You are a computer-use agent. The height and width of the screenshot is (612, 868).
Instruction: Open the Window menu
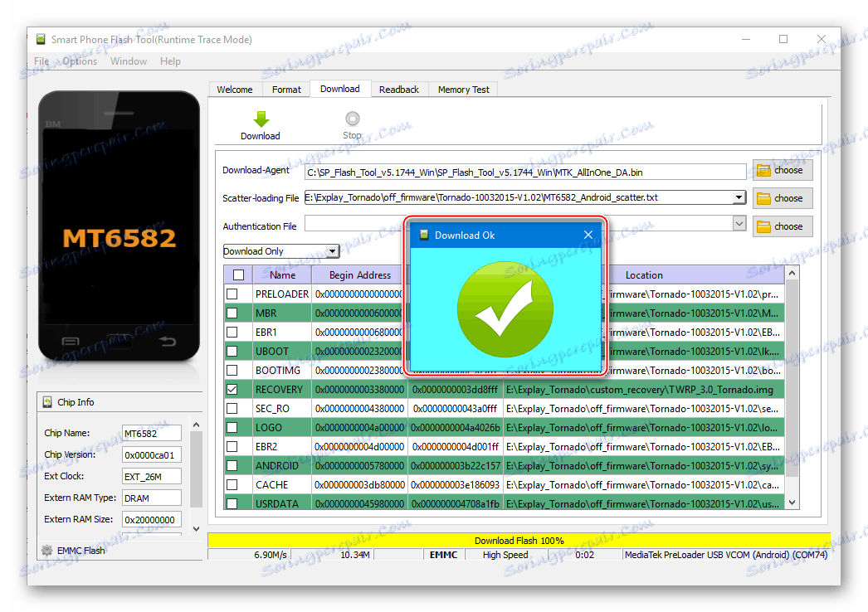[x=129, y=61]
